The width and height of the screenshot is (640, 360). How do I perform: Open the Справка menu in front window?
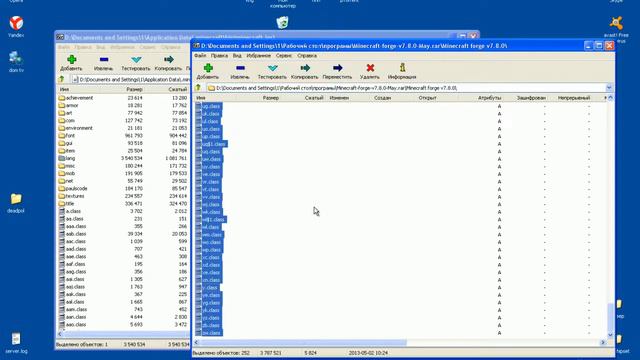pos(307,56)
